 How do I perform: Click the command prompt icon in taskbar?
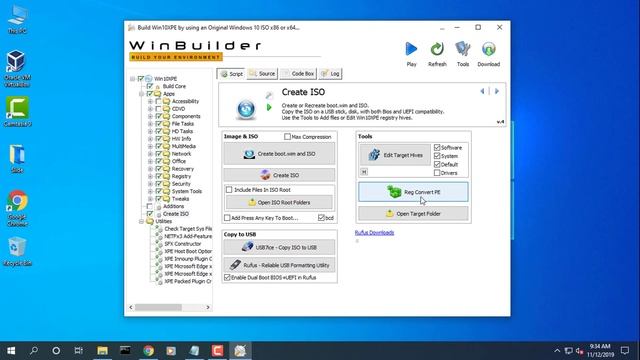[125, 351]
